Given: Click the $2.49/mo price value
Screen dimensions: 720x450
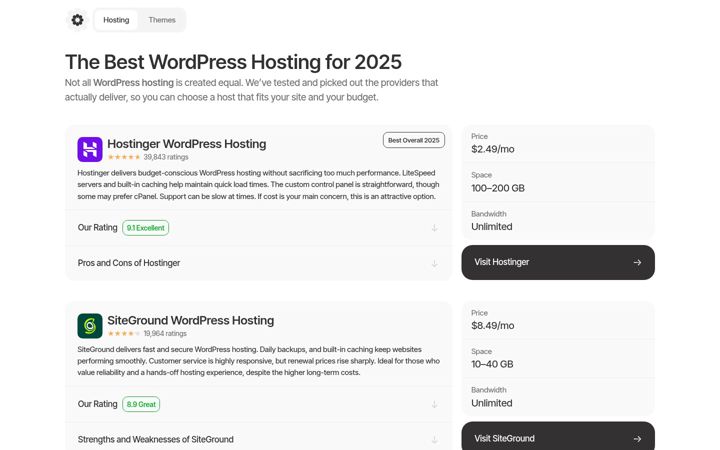Looking at the screenshot, I should point(493,149).
